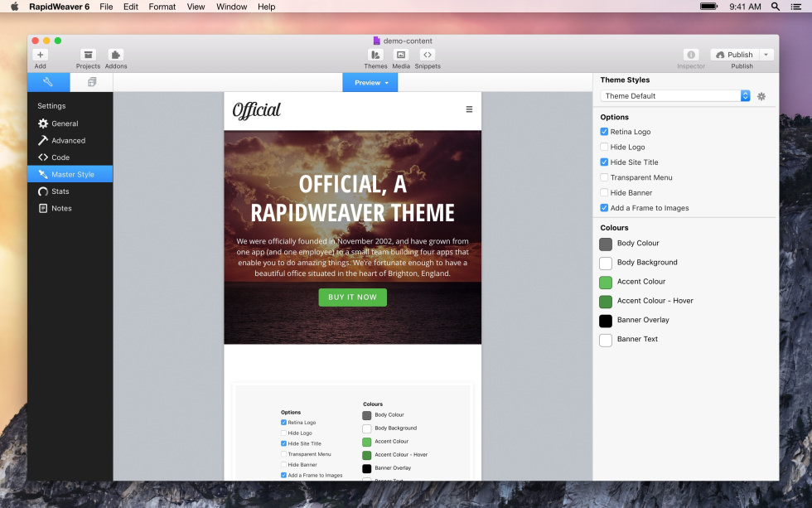Open the Help menu
The width and height of the screenshot is (812, 508).
pyautogui.click(x=266, y=7)
